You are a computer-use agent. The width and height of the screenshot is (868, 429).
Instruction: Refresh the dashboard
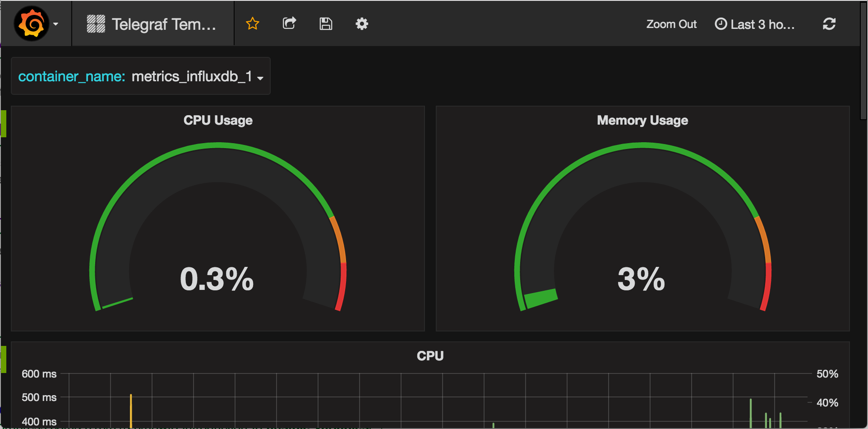click(829, 24)
